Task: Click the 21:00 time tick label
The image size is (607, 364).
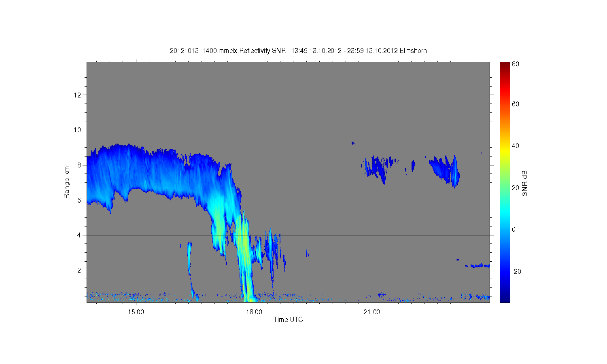Action: (x=371, y=312)
